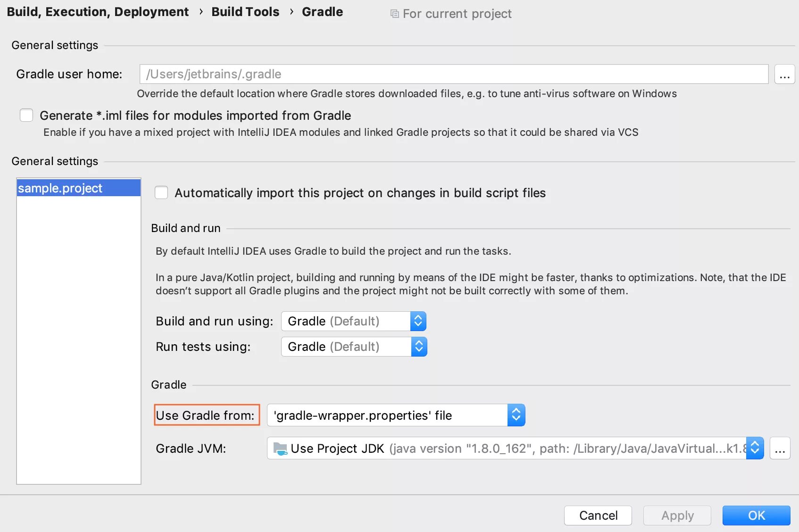Open the Use Gradle from dropdown

click(396, 415)
